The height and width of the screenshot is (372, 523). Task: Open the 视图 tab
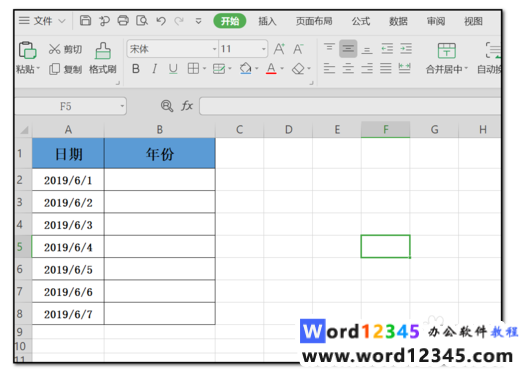[x=473, y=21]
